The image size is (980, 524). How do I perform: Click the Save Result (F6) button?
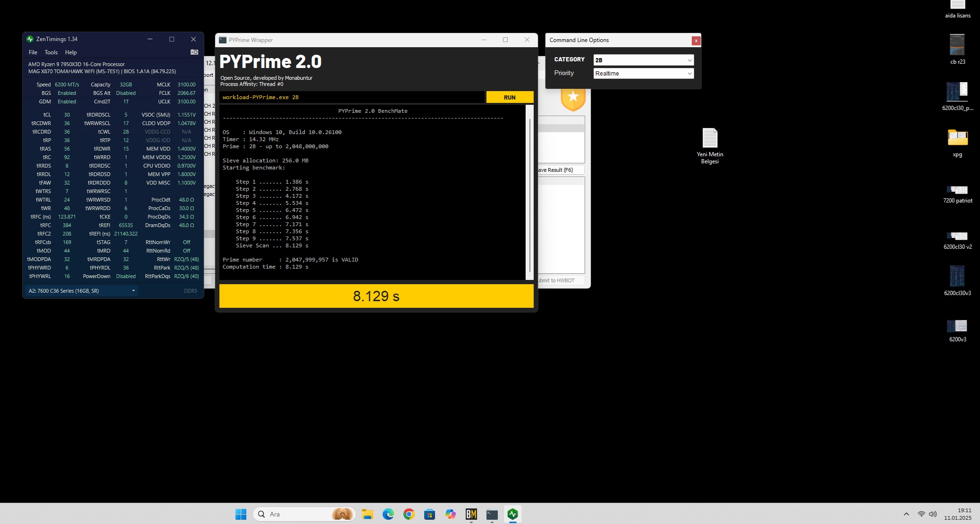tap(560, 170)
